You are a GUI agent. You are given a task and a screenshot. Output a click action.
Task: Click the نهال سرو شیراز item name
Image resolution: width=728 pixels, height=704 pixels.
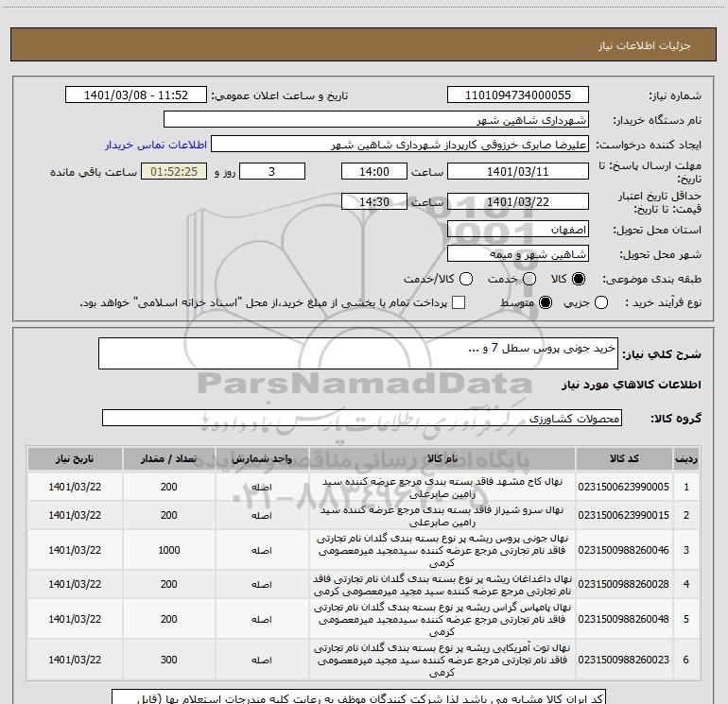(442, 516)
